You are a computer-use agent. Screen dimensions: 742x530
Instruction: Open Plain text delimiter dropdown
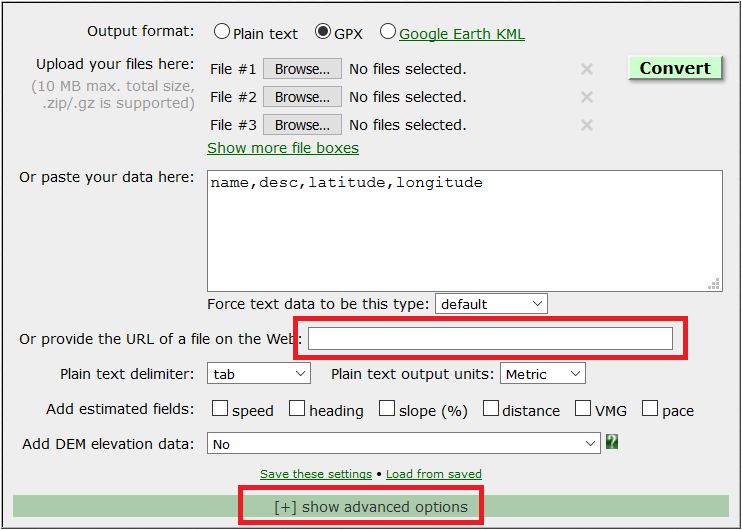pyautogui.click(x=259, y=373)
